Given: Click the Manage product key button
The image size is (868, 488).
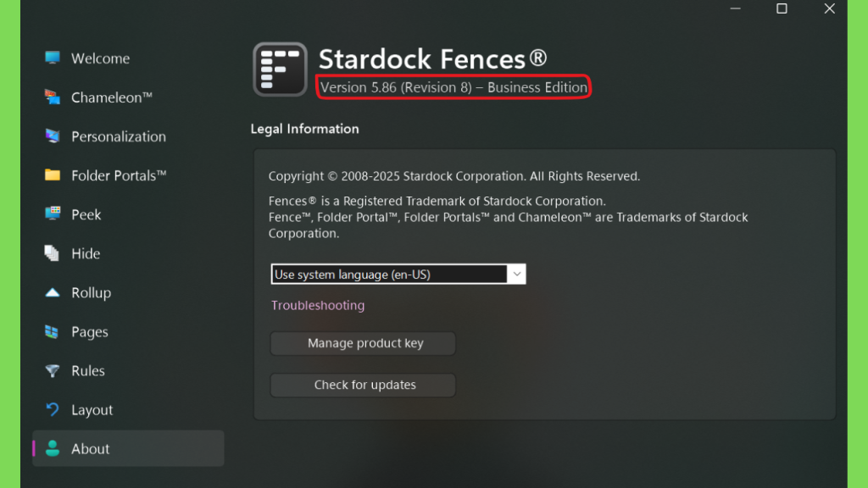Looking at the screenshot, I should pyautogui.click(x=363, y=344).
